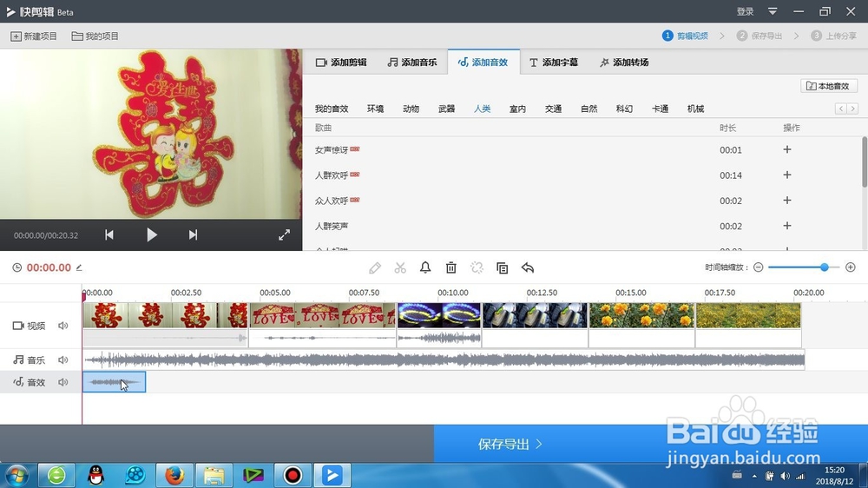Viewport: 868px width, 488px height.
Task: Open file explorer folder in taskbar
Action: coord(214,475)
